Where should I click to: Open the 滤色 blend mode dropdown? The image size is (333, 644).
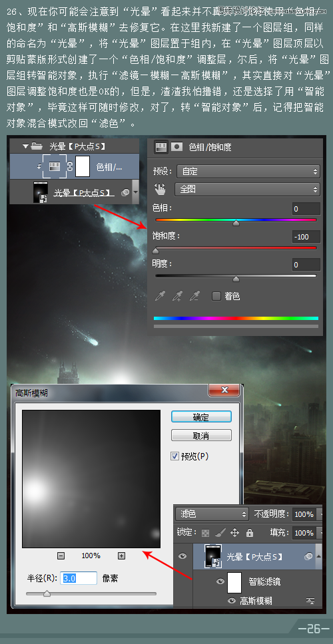click(x=212, y=514)
